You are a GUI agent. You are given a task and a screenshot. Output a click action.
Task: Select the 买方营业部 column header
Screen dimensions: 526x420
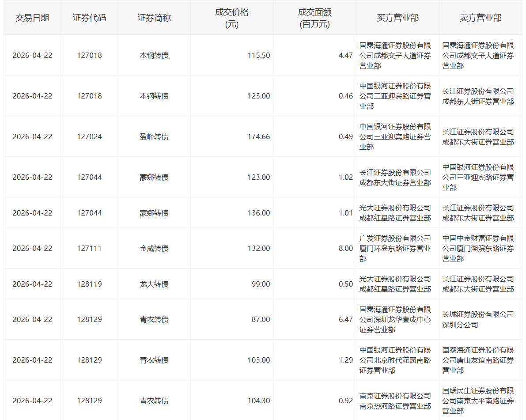[x=397, y=18]
